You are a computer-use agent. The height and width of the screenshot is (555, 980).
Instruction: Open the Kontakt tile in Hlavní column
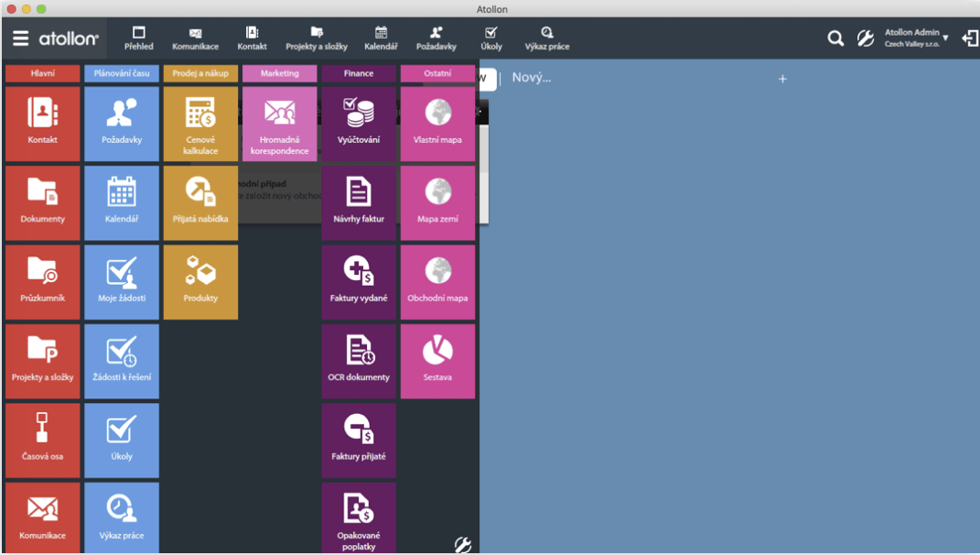[x=43, y=124]
